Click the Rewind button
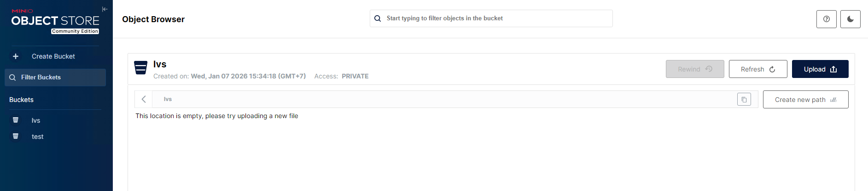 click(x=694, y=69)
